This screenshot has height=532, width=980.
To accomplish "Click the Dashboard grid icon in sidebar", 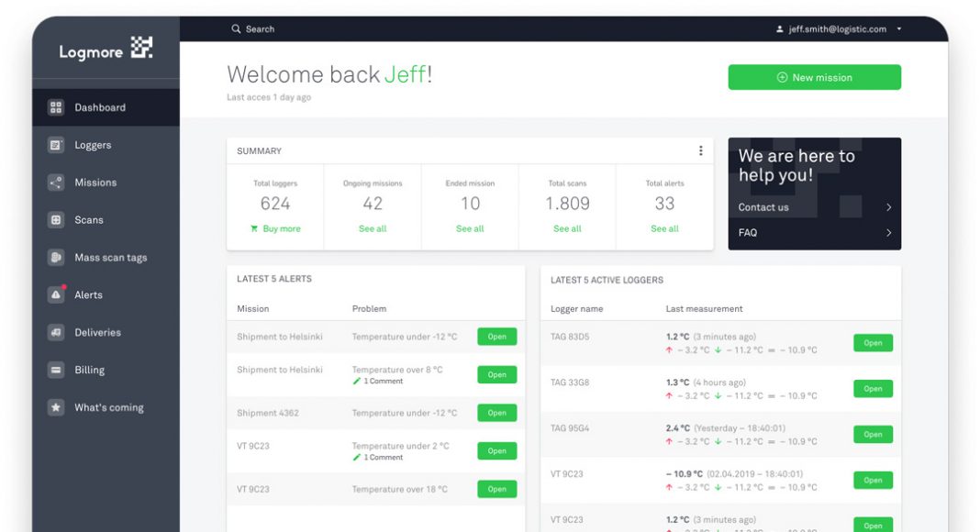I will [x=56, y=107].
